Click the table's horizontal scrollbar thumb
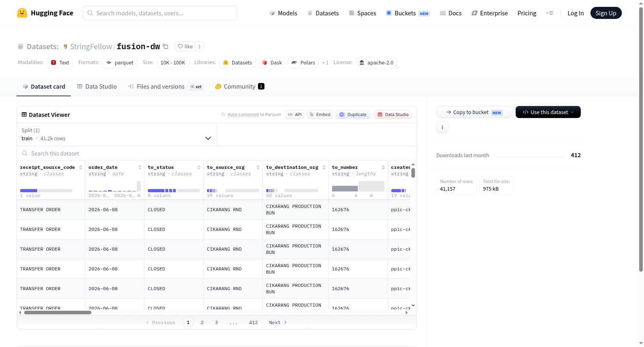Image resolution: width=644 pixels, height=347 pixels. point(58,312)
